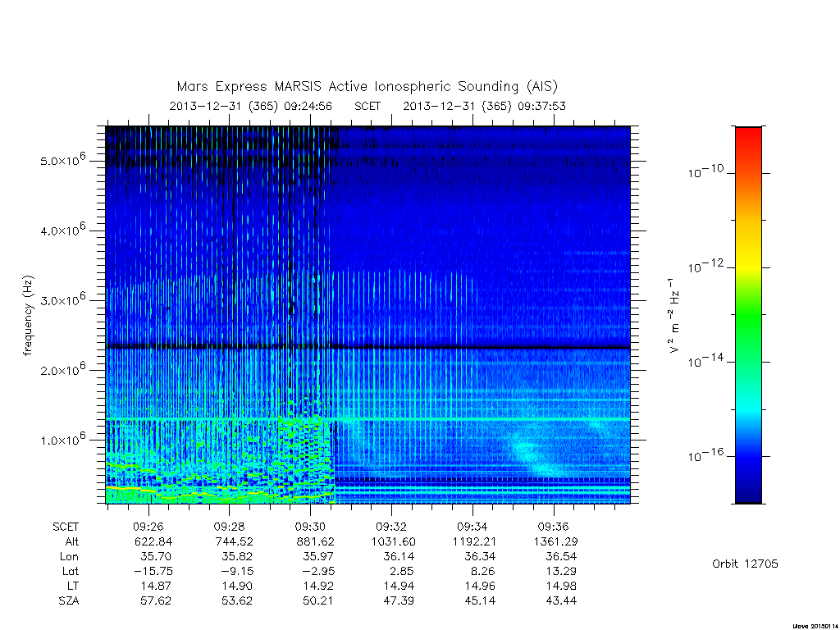Click the altitude value 1031.60
Viewport: 840px width, 630px height.
click(x=393, y=541)
